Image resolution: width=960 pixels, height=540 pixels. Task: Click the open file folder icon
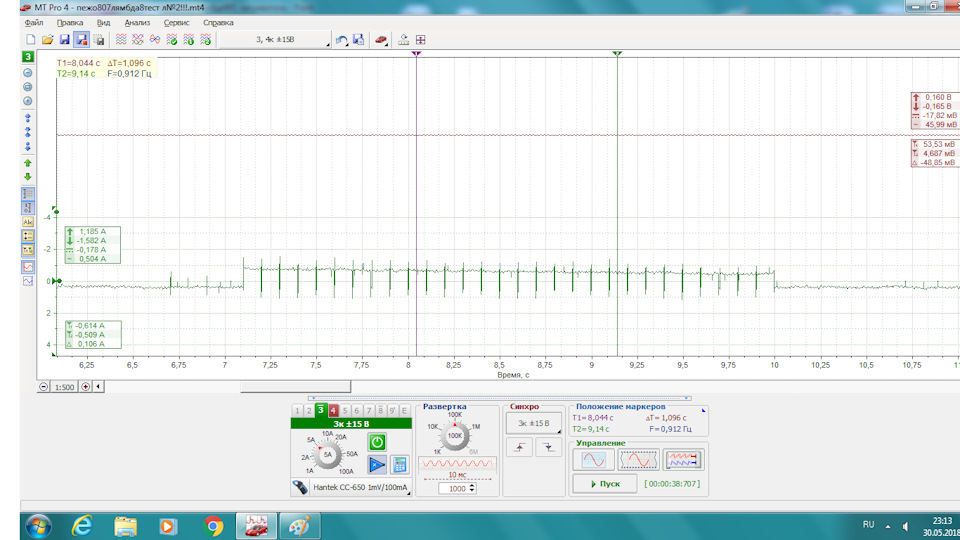point(47,40)
